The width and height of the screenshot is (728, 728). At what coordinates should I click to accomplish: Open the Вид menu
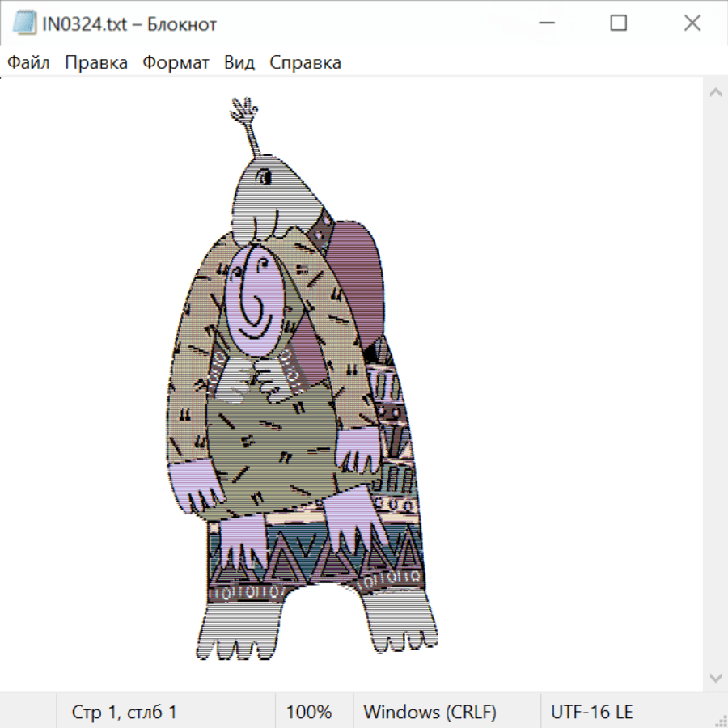tap(239, 63)
